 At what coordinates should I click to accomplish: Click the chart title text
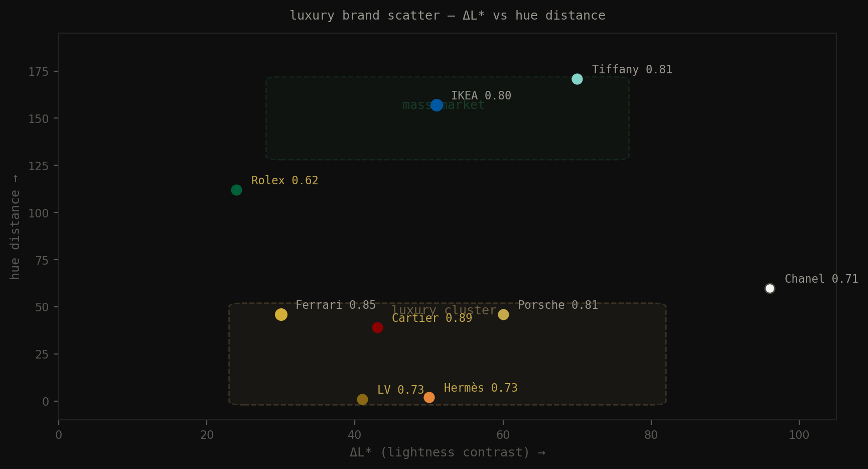pyautogui.click(x=447, y=15)
